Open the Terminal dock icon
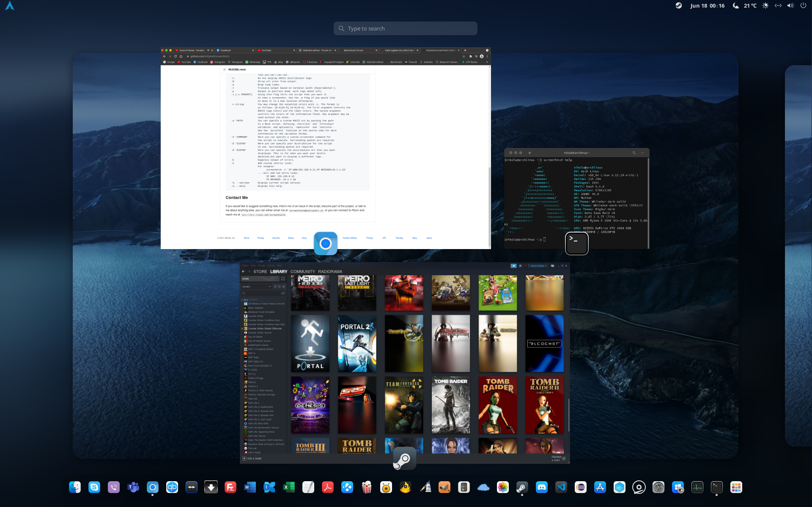This screenshot has width=812, height=507. pyautogui.click(x=717, y=487)
